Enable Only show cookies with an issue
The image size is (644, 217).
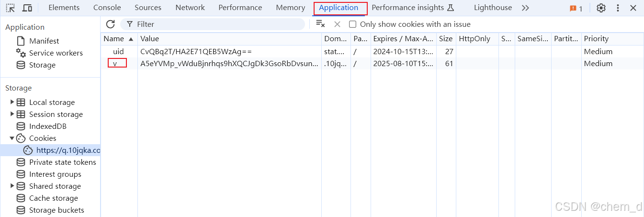(x=353, y=24)
